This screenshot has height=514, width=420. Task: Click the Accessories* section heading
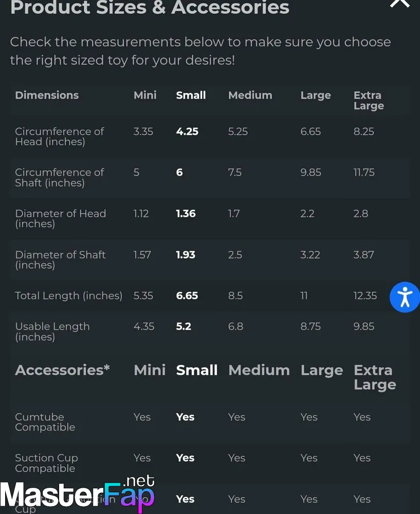coord(62,370)
